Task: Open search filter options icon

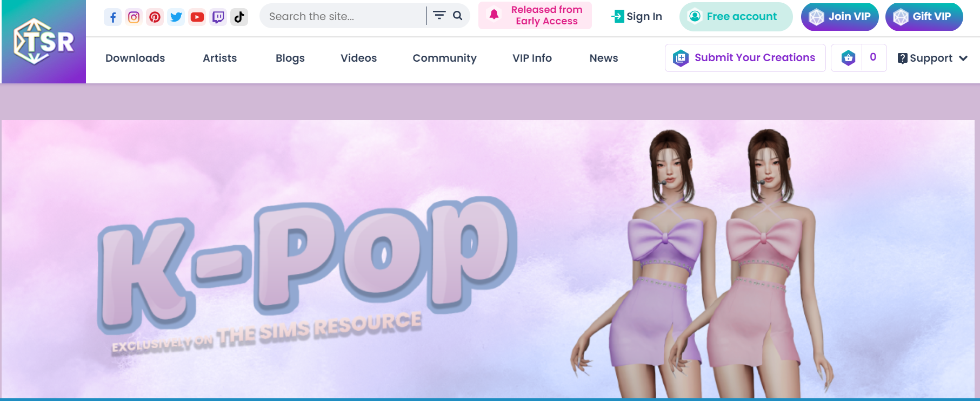Action: pyautogui.click(x=439, y=16)
